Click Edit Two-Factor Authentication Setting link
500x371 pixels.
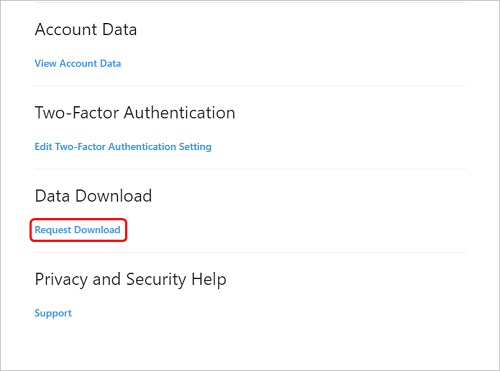[x=123, y=147]
